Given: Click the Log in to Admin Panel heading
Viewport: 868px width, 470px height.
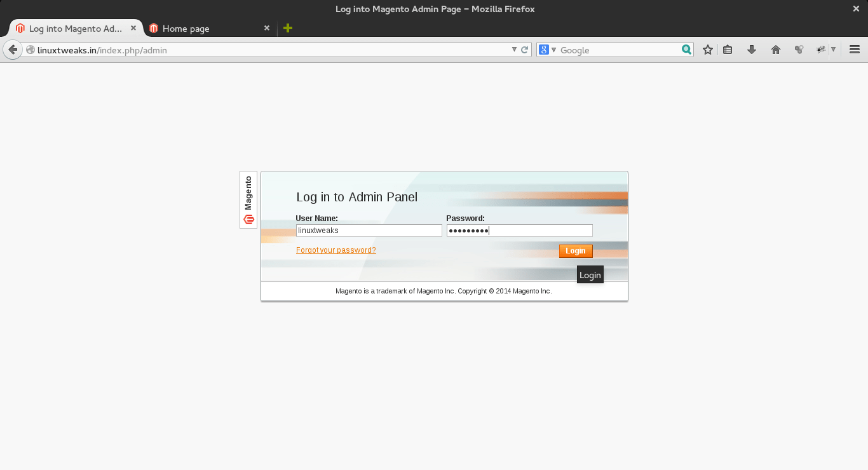Looking at the screenshot, I should click(x=357, y=197).
